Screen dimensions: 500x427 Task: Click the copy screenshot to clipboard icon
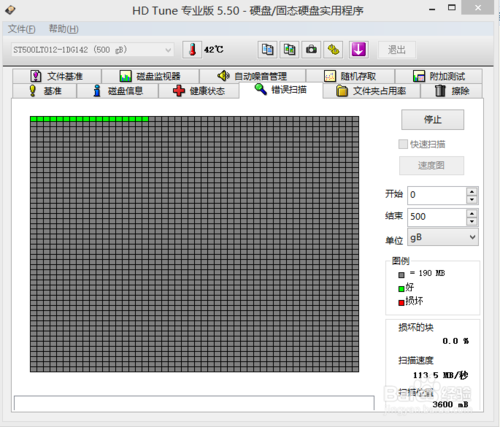[289, 50]
